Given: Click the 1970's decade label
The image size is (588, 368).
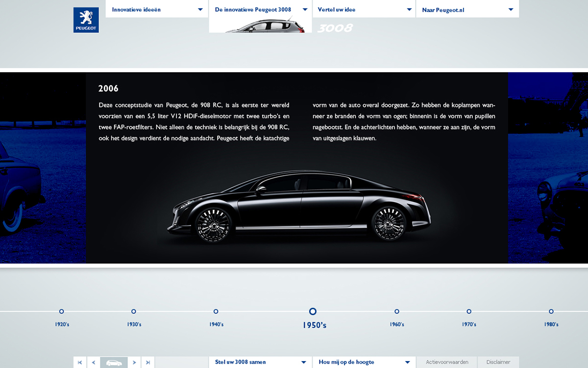Looking at the screenshot, I should coord(469,324).
